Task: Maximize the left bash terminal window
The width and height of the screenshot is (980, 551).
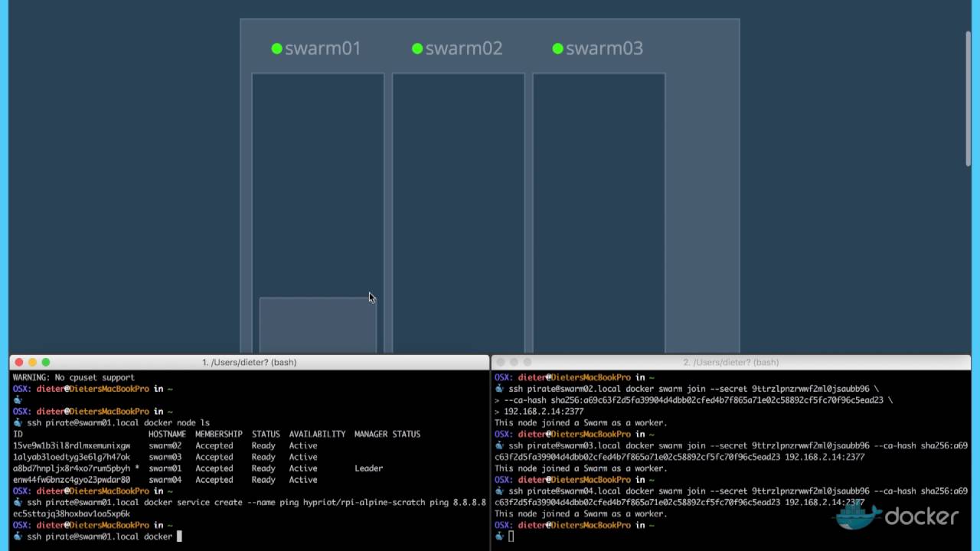Action: pos(46,362)
